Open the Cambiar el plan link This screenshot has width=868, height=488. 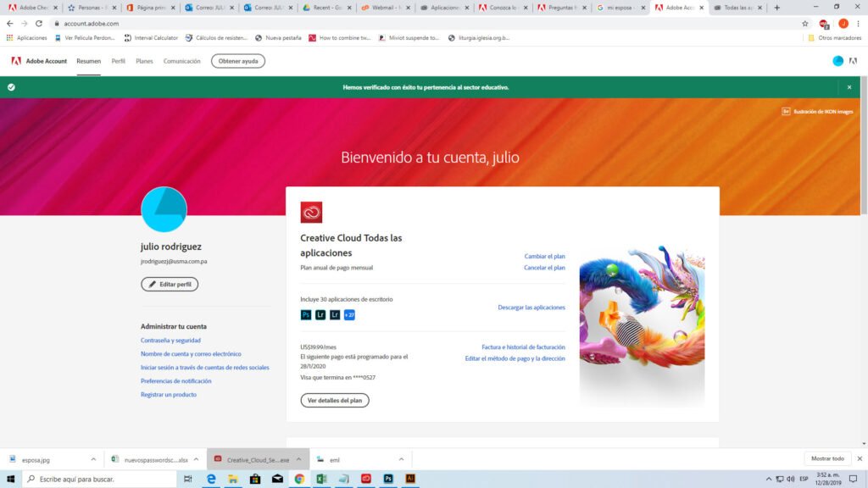click(x=543, y=256)
